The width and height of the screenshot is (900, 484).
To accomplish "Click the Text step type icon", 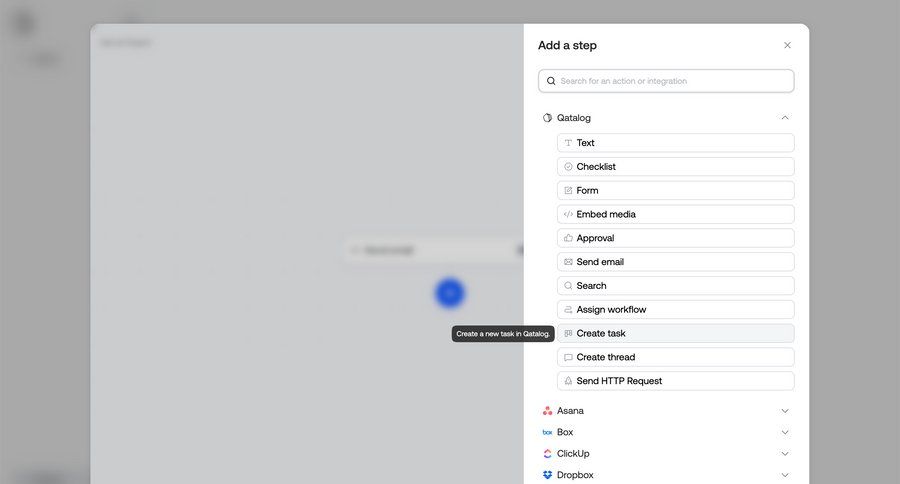I will [568, 143].
